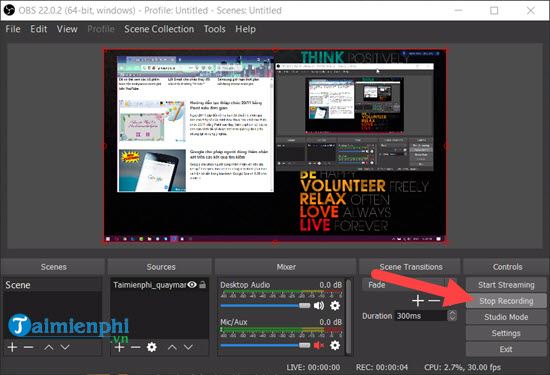The width and height of the screenshot is (550, 375).
Task: Move source down in Sources list
Action: (x=188, y=347)
